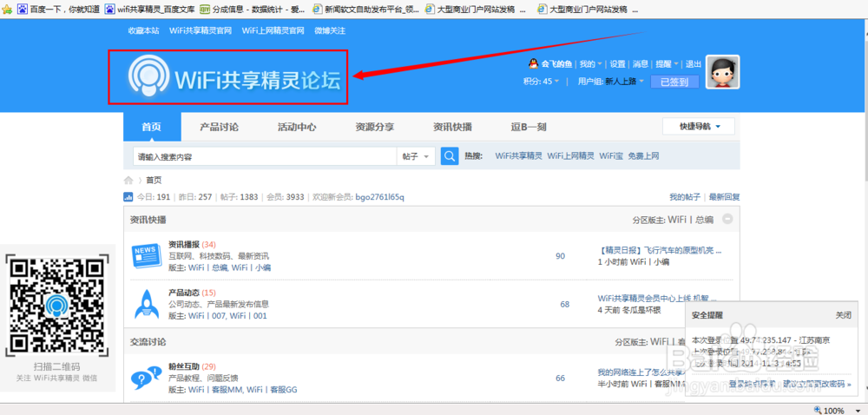Open WiFi上网精灵官网 link

[273, 31]
